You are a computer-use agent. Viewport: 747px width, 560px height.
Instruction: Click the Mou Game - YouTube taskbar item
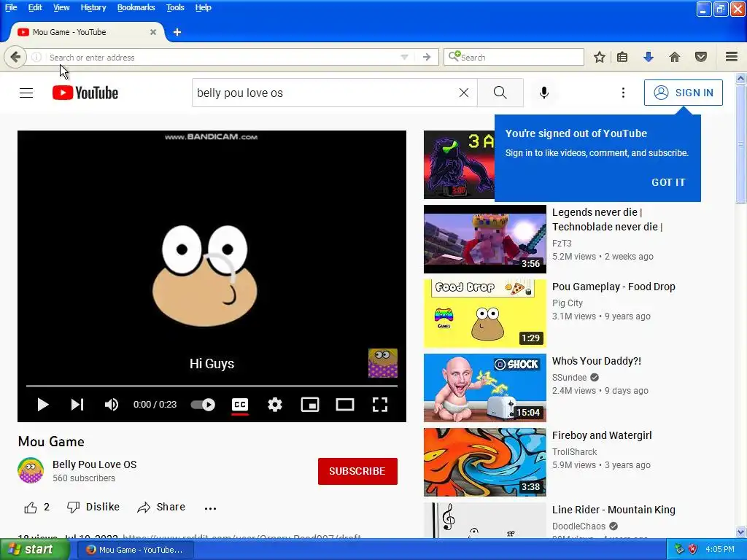[135, 550]
